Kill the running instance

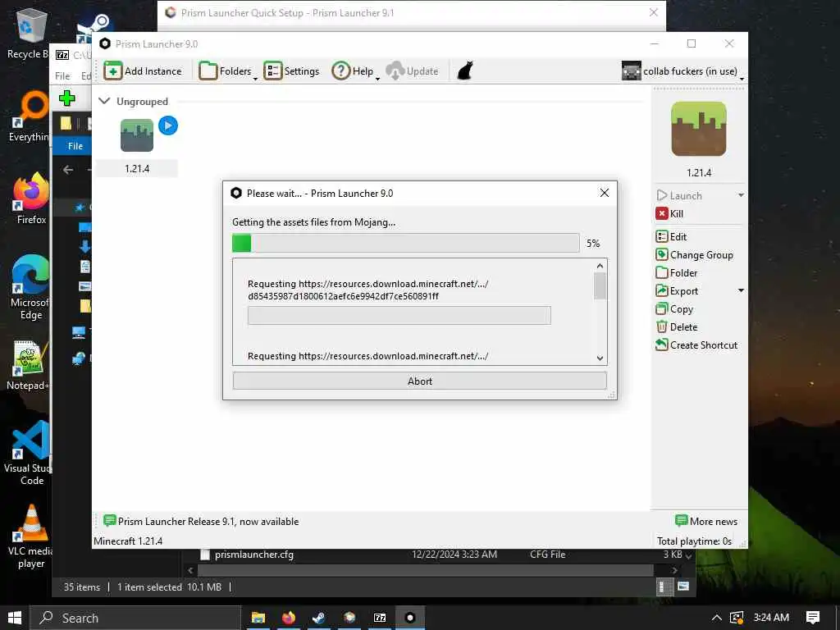669,214
